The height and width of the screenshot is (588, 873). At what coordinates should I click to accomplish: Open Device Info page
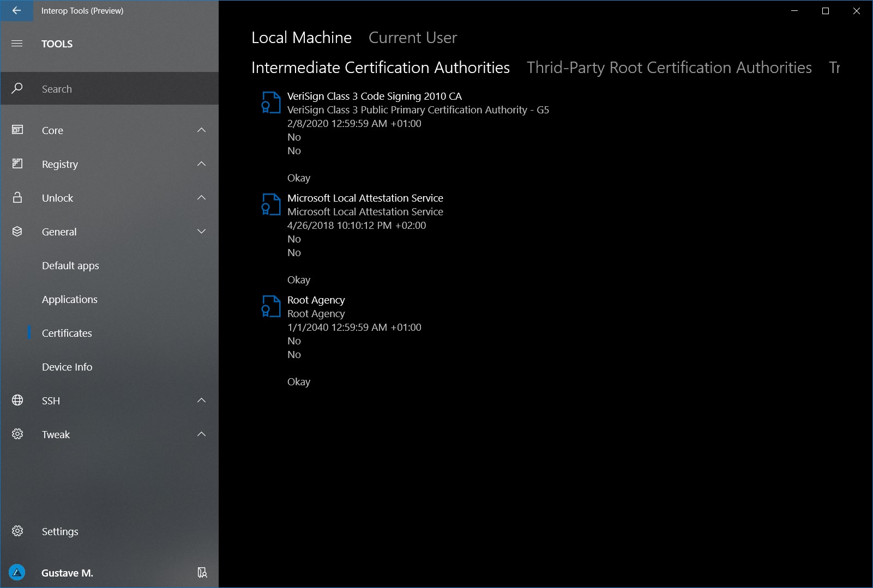(x=67, y=367)
